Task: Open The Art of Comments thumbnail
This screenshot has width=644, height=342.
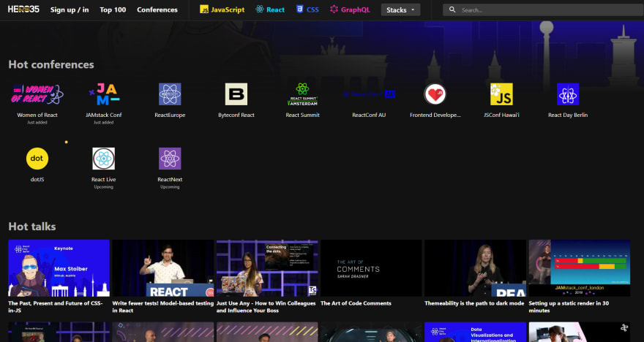Action: [371, 268]
